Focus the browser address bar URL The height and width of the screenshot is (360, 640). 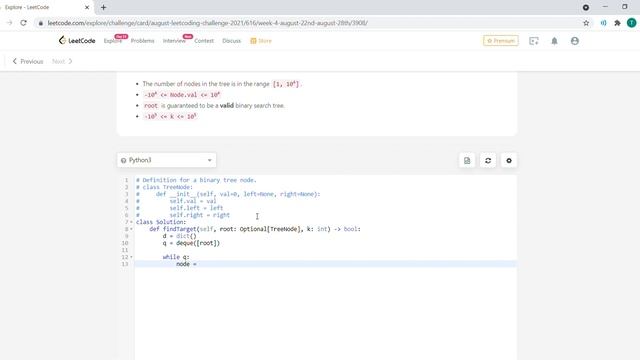coord(207,23)
